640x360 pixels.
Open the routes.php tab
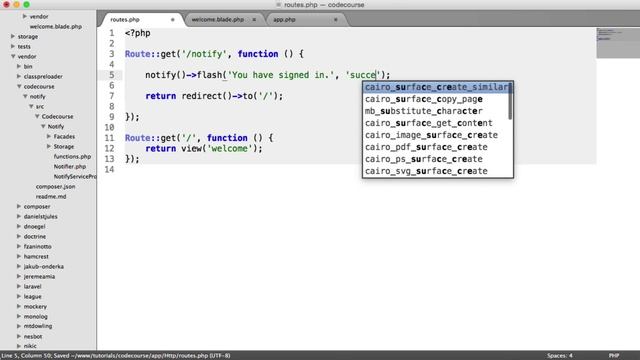125,20
